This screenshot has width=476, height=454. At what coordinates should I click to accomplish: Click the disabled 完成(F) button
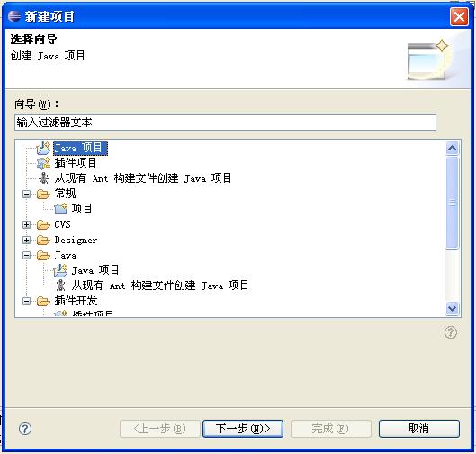[331, 429]
